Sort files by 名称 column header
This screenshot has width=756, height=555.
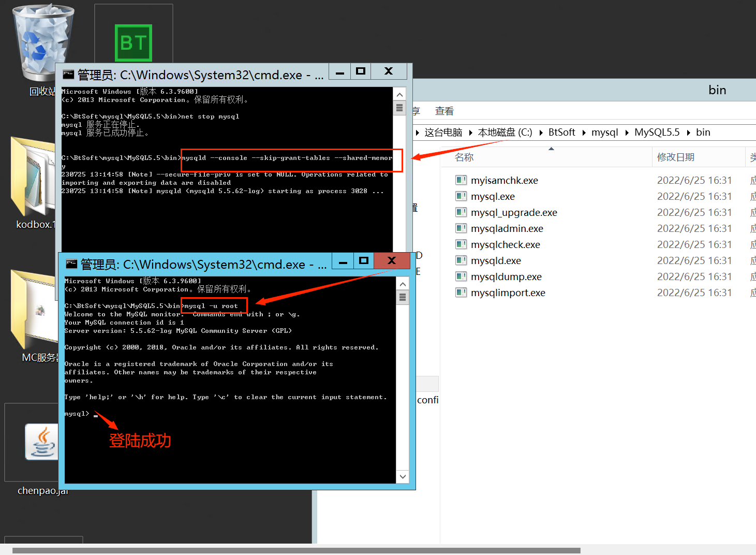coord(464,157)
